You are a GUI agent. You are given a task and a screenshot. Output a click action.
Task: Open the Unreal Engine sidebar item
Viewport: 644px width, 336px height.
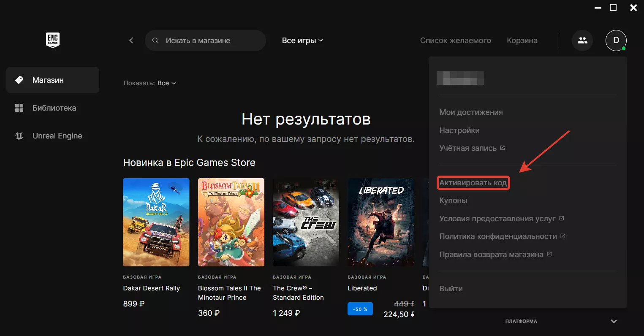tap(53, 136)
